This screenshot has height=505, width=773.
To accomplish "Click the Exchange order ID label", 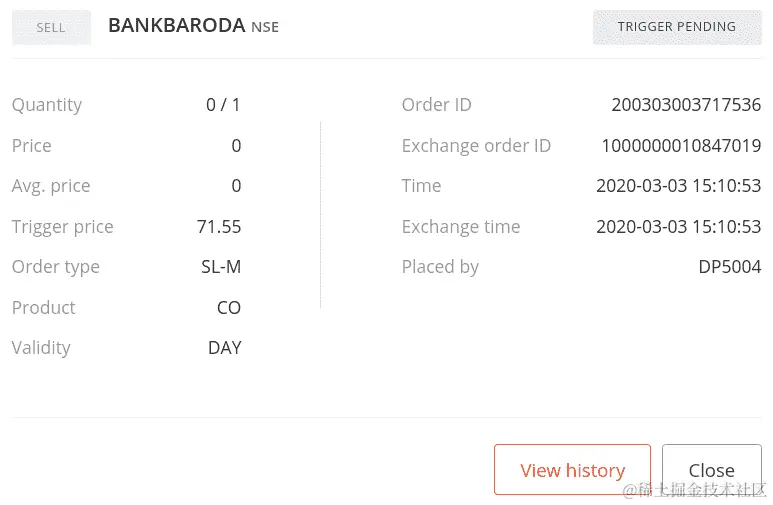I will point(476,146).
